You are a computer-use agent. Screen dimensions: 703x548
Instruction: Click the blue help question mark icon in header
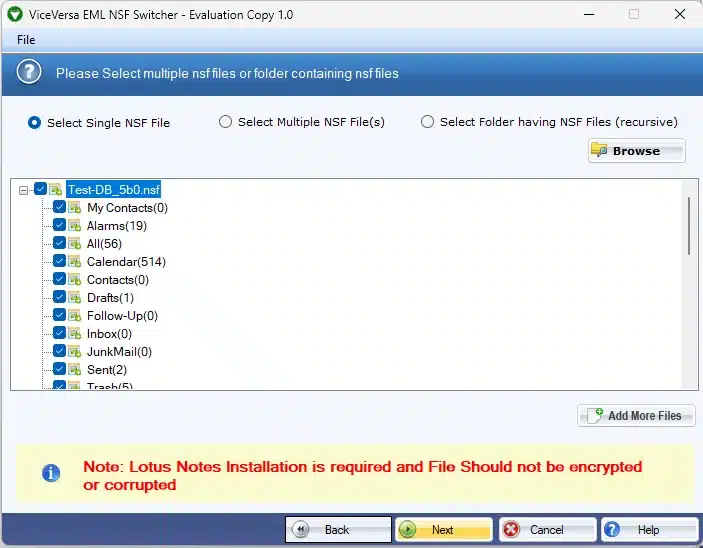point(31,72)
